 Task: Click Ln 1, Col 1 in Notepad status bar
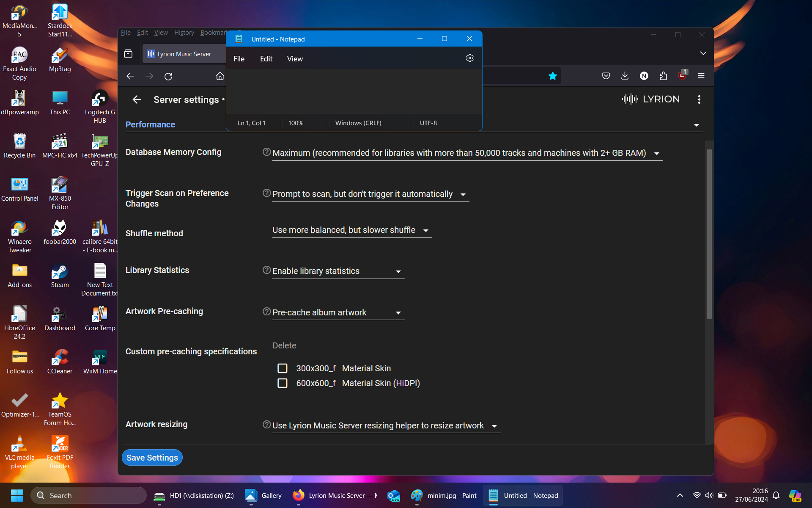252,123
